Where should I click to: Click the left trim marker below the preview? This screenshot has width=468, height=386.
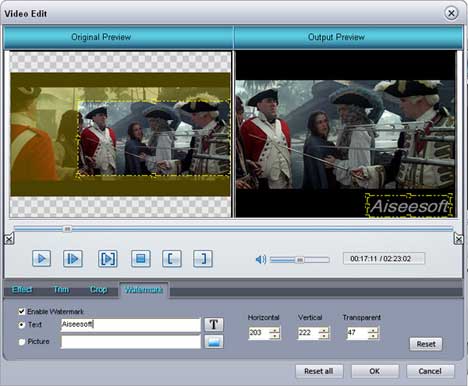(x=9, y=239)
